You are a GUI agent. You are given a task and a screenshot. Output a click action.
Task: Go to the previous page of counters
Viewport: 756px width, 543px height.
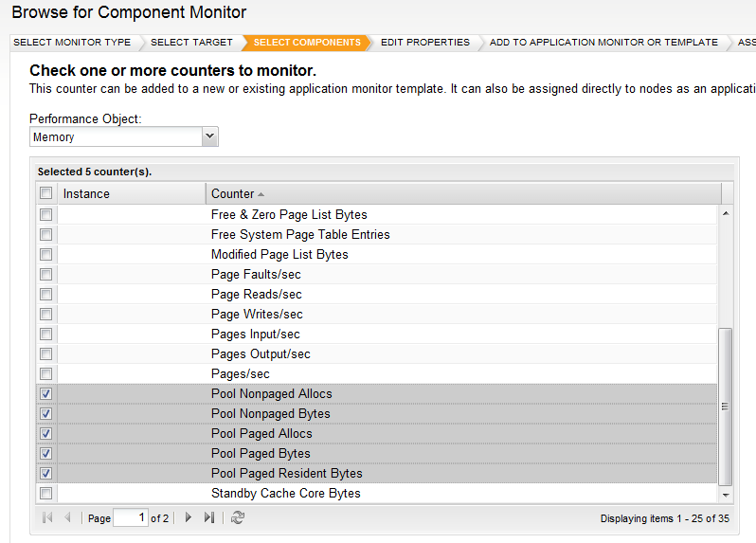(67, 518)
